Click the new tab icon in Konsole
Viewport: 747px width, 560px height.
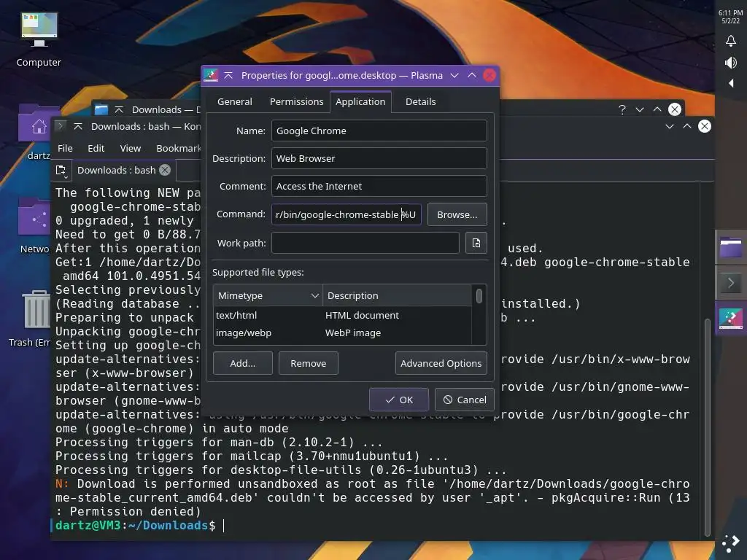point(61,171)
